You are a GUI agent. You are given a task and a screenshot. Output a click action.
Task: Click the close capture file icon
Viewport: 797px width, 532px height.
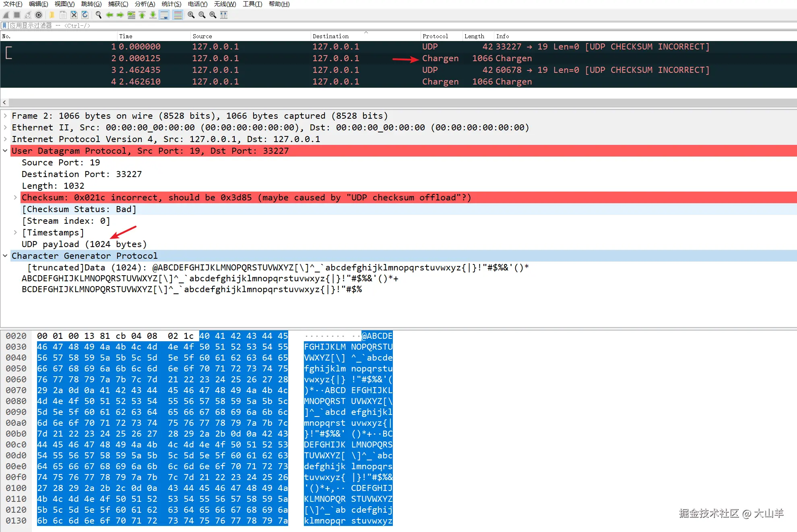point(74,15)
